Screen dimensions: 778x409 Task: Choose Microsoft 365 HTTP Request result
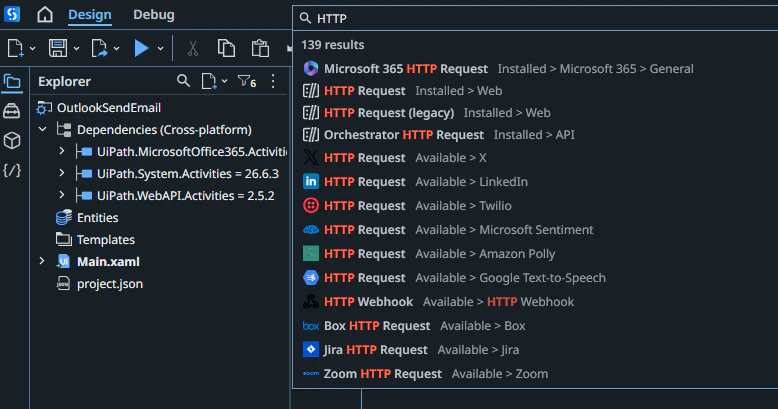click(536, 68)
